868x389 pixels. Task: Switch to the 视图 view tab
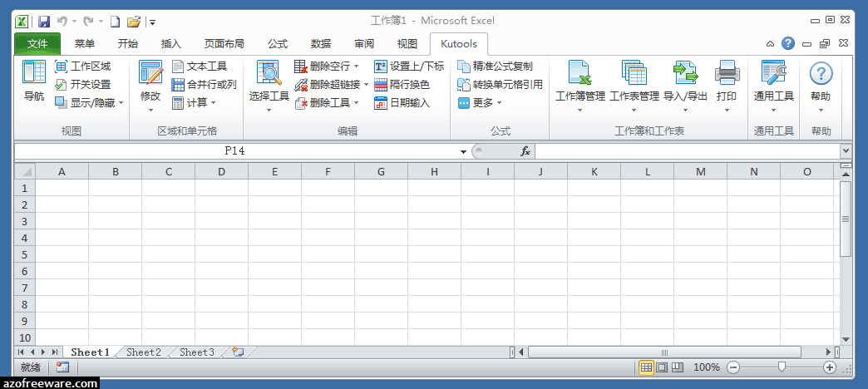[407, 44]
